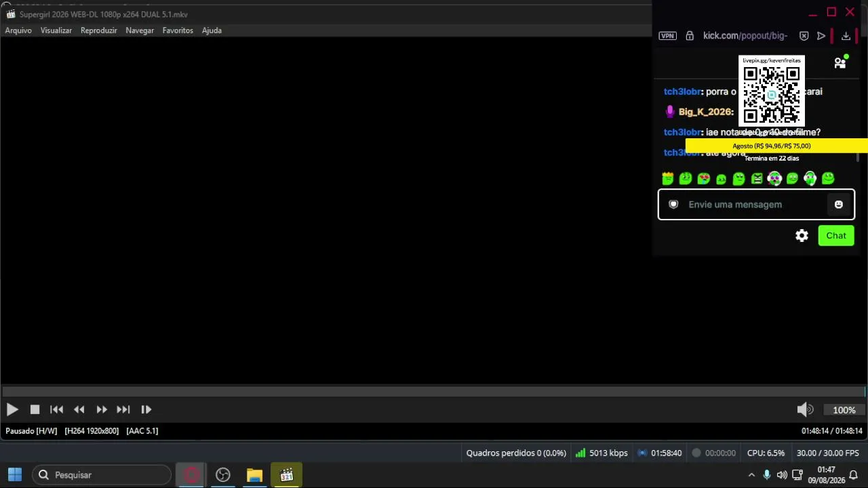Viewport: 868px width, 488px height.
Task: Click the '[AAC 5.1]' audio info
Action: point(142,431)
